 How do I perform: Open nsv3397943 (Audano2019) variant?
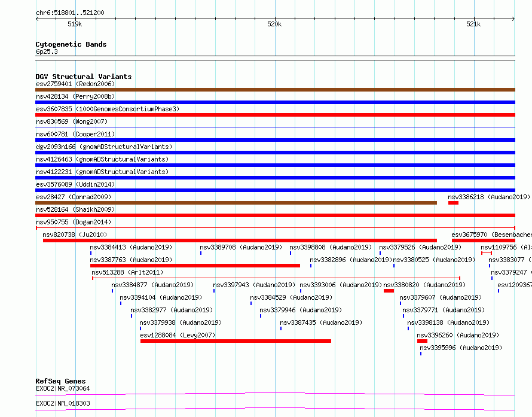[x=254, y=285]
